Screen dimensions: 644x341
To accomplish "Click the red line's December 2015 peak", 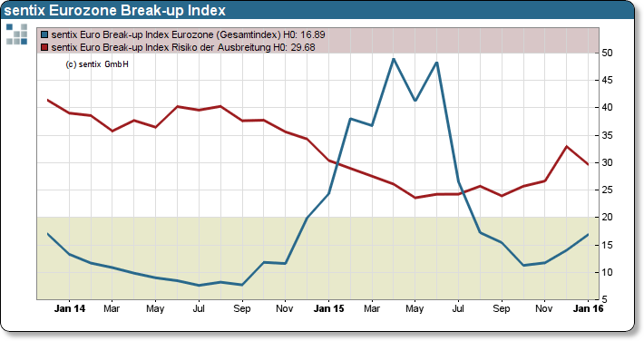I will coord(566,146).
